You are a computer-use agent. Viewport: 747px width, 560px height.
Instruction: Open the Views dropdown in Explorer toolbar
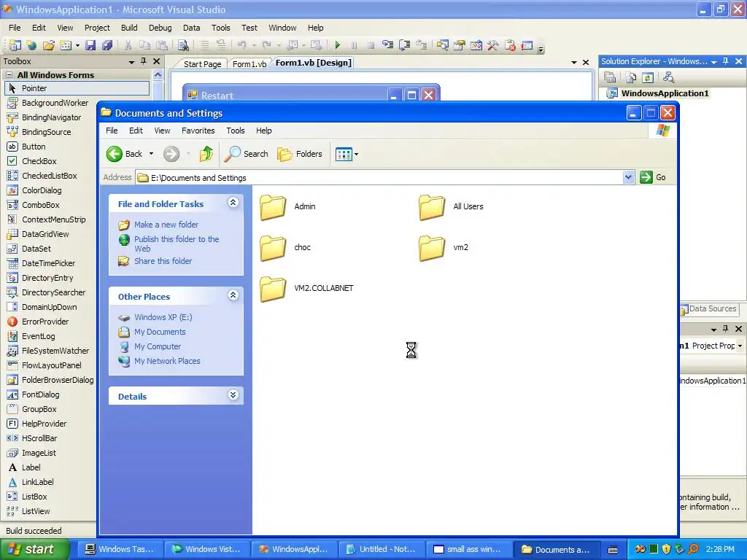click(347, 154)
